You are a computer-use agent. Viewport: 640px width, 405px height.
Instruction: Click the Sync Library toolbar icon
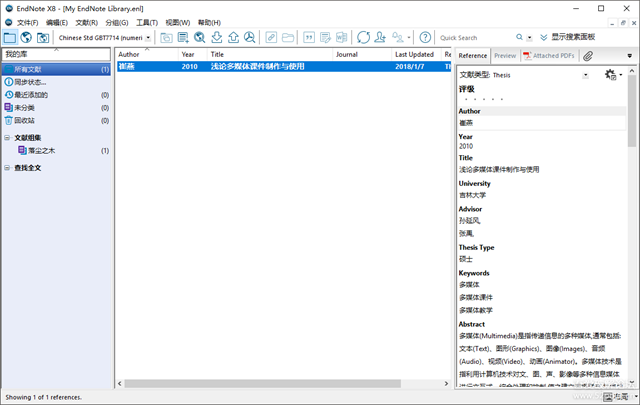tap(363, 37)
